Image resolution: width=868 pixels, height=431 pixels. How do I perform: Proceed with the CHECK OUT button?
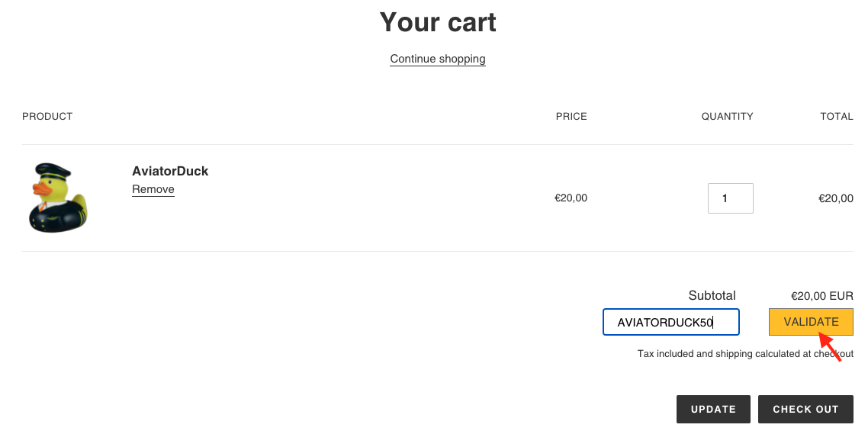(x=805, y=409)
